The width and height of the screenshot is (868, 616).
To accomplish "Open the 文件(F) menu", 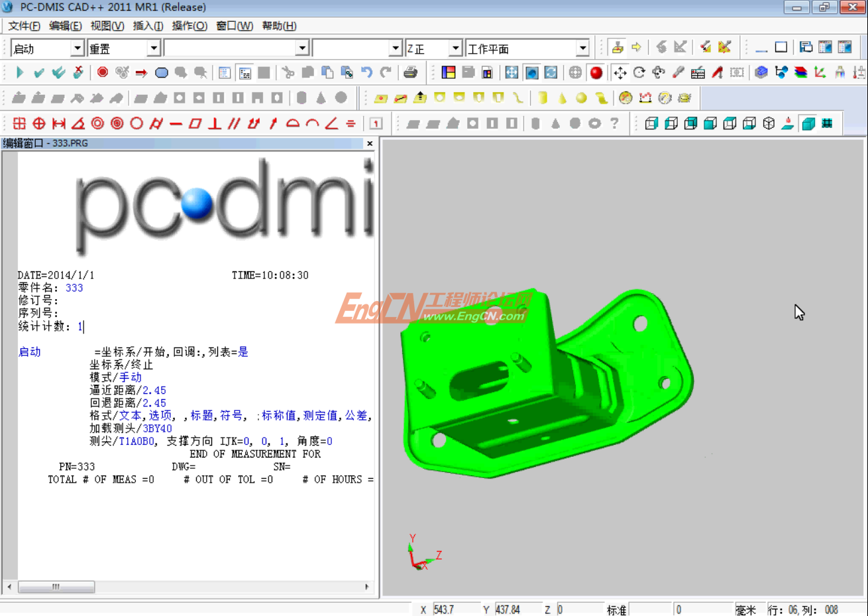I will (x=24, y=26).
